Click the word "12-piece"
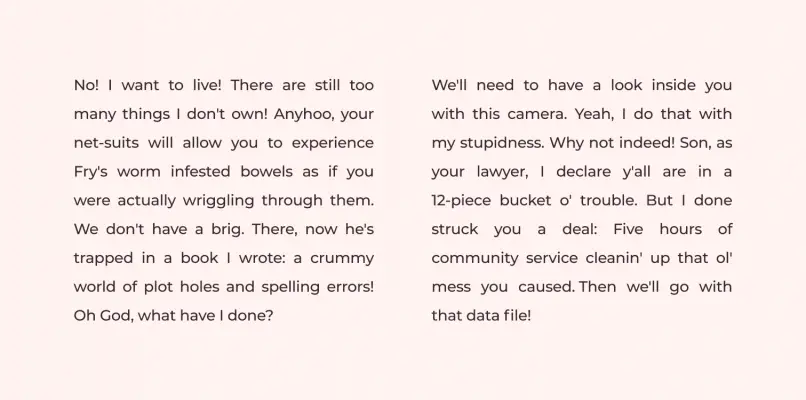 click(x=465, y=200)
